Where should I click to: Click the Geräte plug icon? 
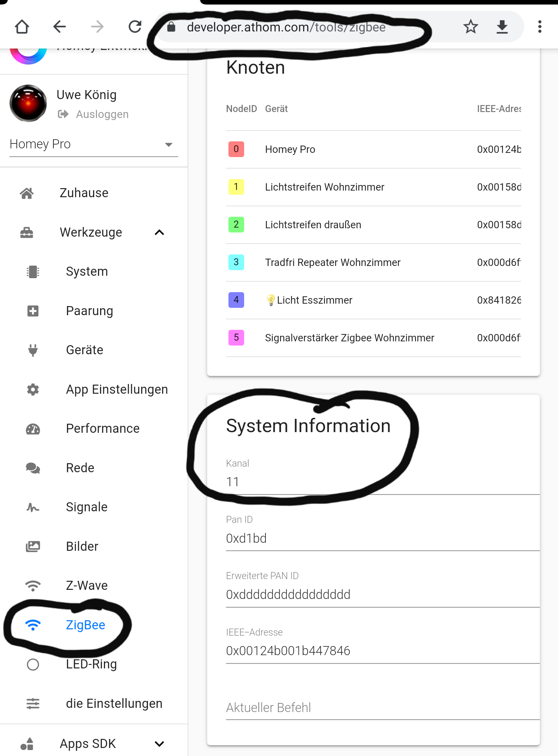pyautogui.click(x=33, y=350)
